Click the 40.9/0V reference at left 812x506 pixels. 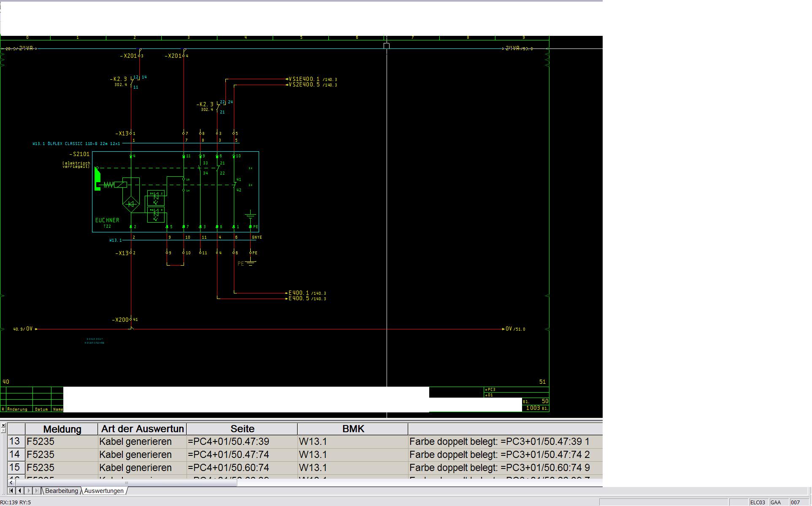tap(23, 329)
